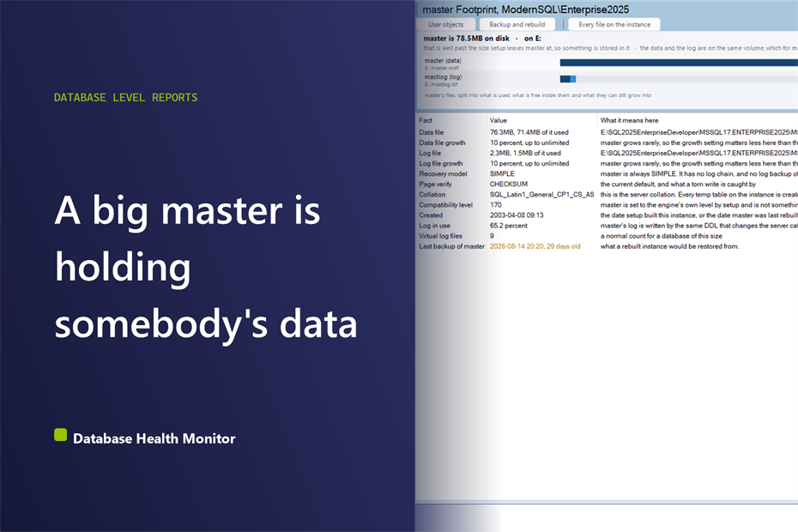Click the CHECKSUM page verify value
The image size is (798, 532).
(x=509, y=184)
